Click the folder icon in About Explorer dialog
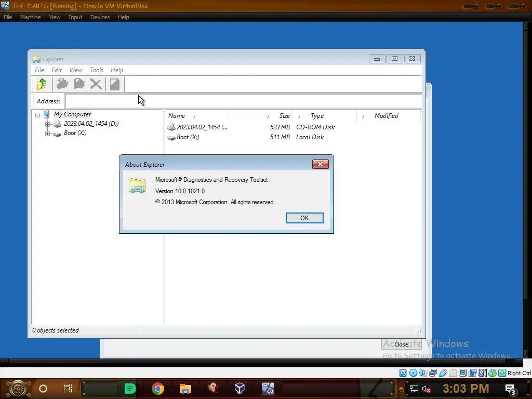532x399 pixels. pyautogui.click(x=137, y=185)
